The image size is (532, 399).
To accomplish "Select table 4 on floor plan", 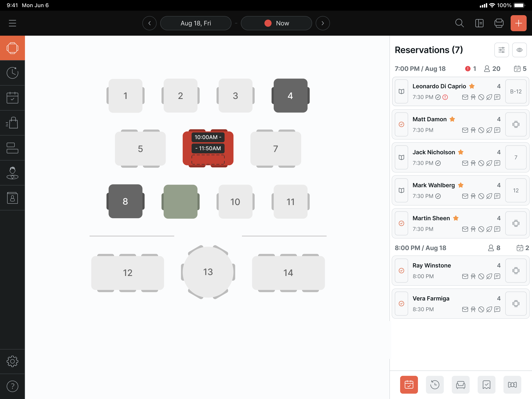I will coord(290,96).
